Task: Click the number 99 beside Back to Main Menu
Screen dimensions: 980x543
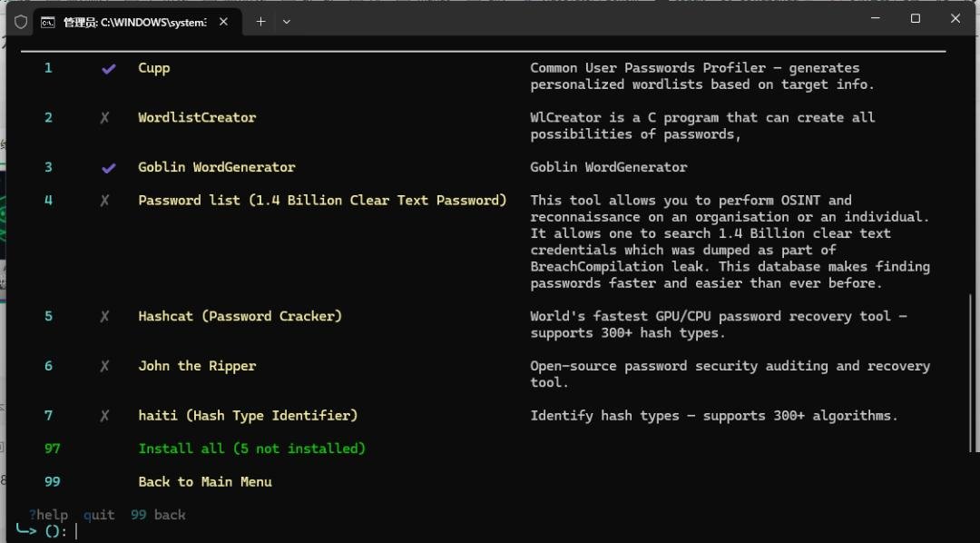Action: point(52,481)
